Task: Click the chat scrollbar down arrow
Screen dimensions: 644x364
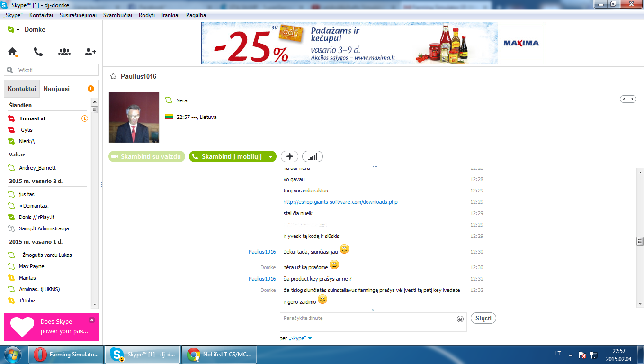Action: (x=640, y=304)
